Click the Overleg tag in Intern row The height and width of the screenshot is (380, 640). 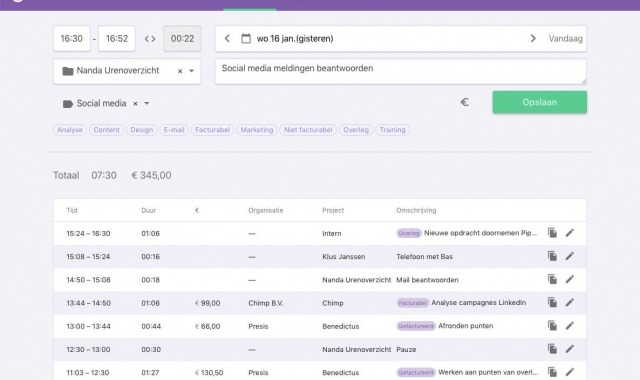[409, 233]
